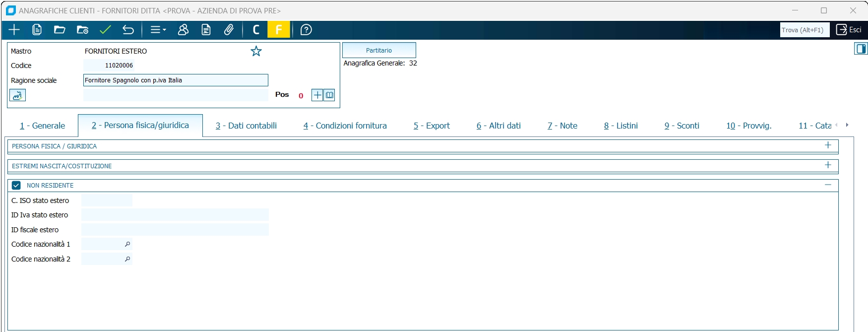Click the Esci exit button
Screen dimensions: 868x332
(849, 30)
